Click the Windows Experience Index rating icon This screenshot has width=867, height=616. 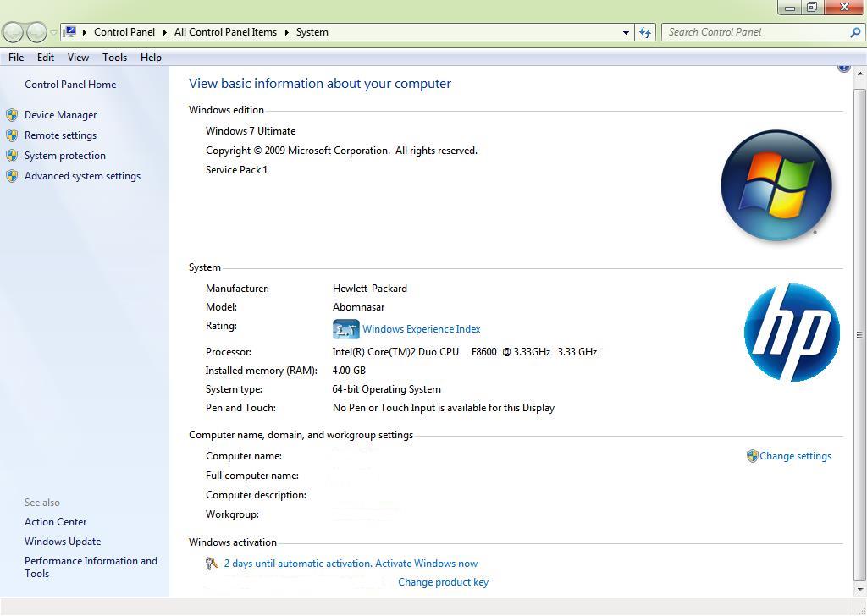point(345,329)
